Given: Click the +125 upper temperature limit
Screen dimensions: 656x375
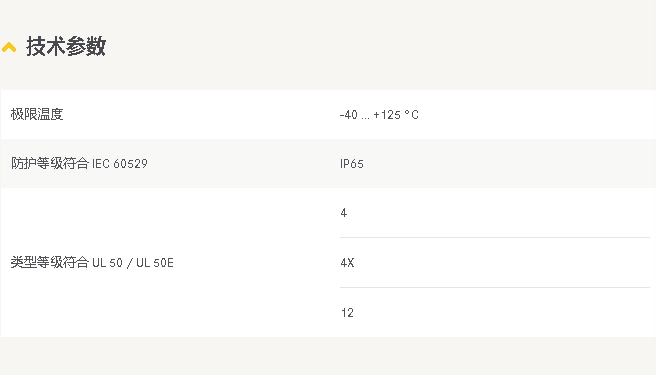Looking at the screenshot, I should pos(387,115).
